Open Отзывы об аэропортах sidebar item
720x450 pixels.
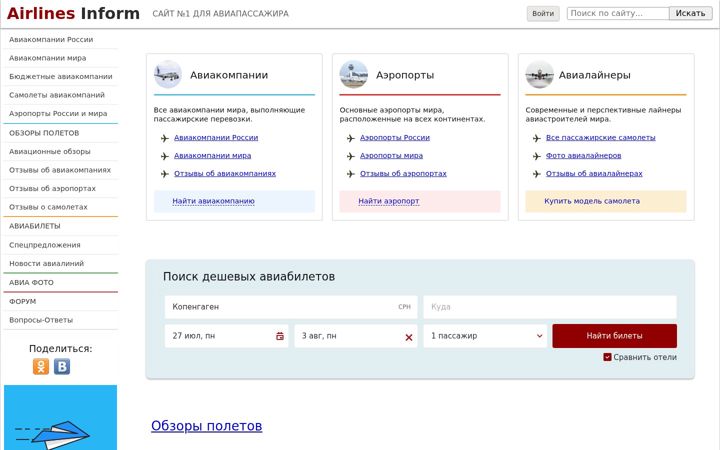click(x=60, y=188)
